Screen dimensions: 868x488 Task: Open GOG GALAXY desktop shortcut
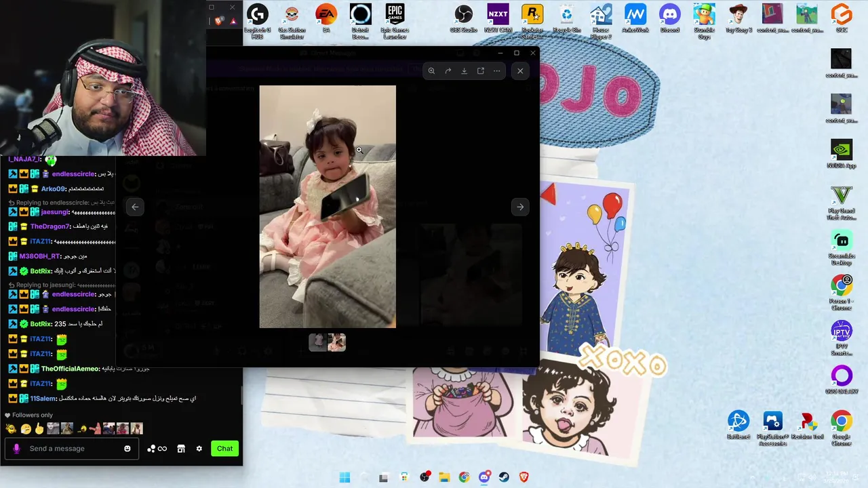coord(842,380)
